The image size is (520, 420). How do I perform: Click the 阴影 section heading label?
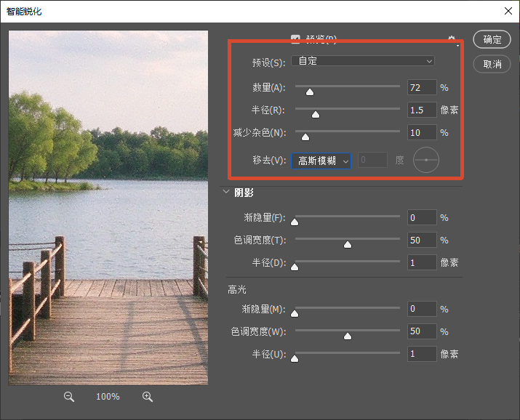pyautogui.click(x=244, y=193)
